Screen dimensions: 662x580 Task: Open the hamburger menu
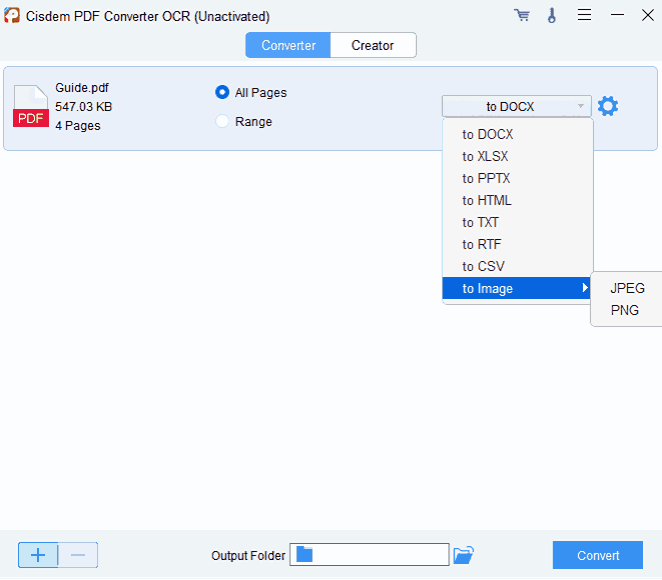pyautogui.click(x=584, y=15)
